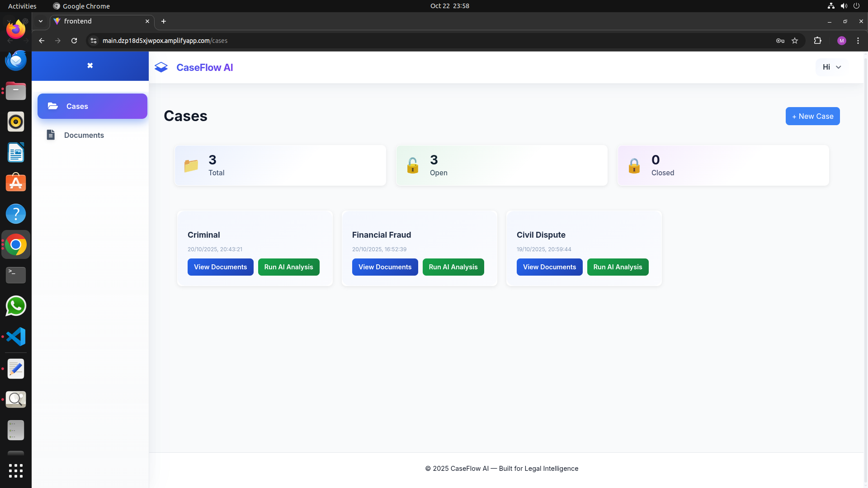Close the sidebar with the X icon
Screen dimensions: 868x488
tap(90, 66)
